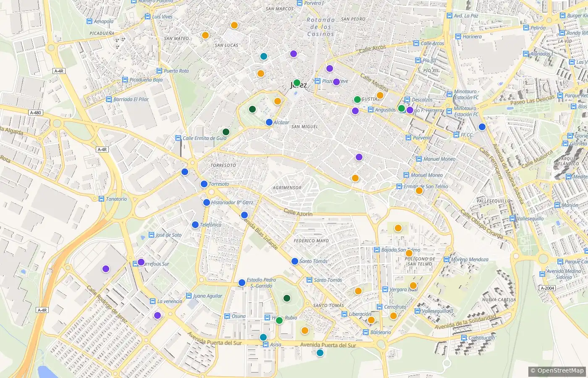Open the Tanatorio bus stop icon
Screen dimensions: 588x378
pyautogui.click(x=101, y=199)
